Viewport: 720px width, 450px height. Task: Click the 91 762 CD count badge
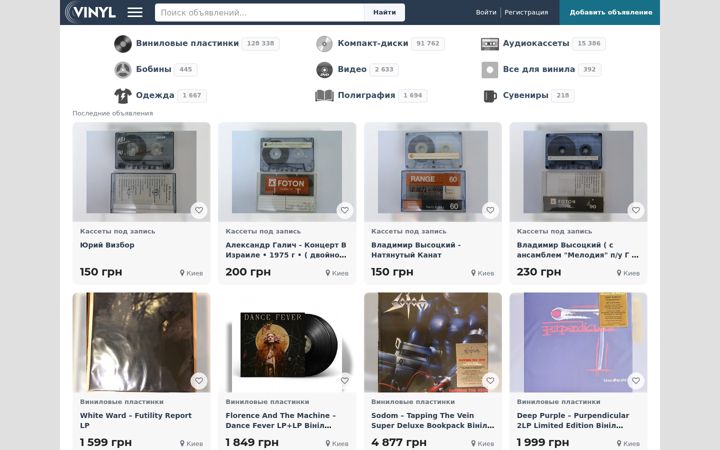click(428, 44)
